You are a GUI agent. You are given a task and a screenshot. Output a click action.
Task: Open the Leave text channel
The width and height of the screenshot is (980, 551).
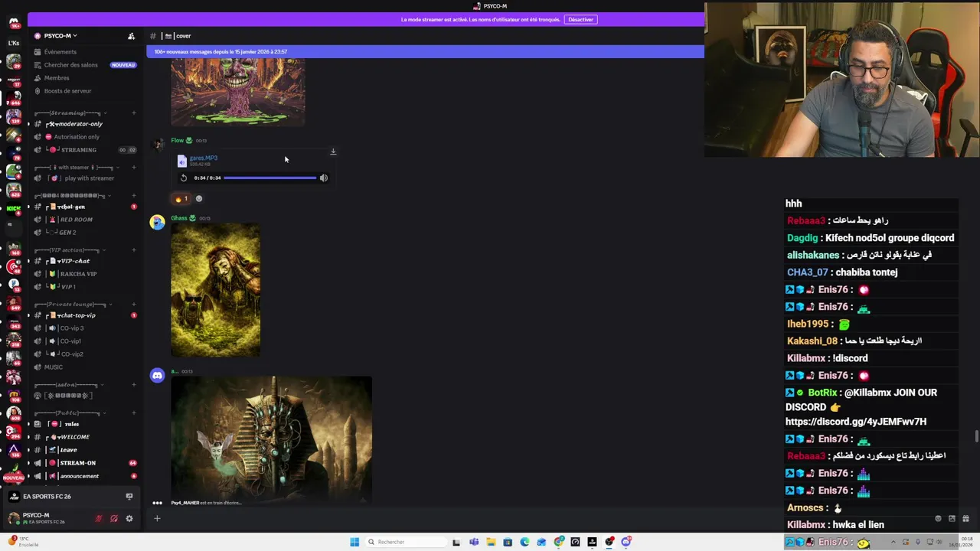tap(68, 450)
